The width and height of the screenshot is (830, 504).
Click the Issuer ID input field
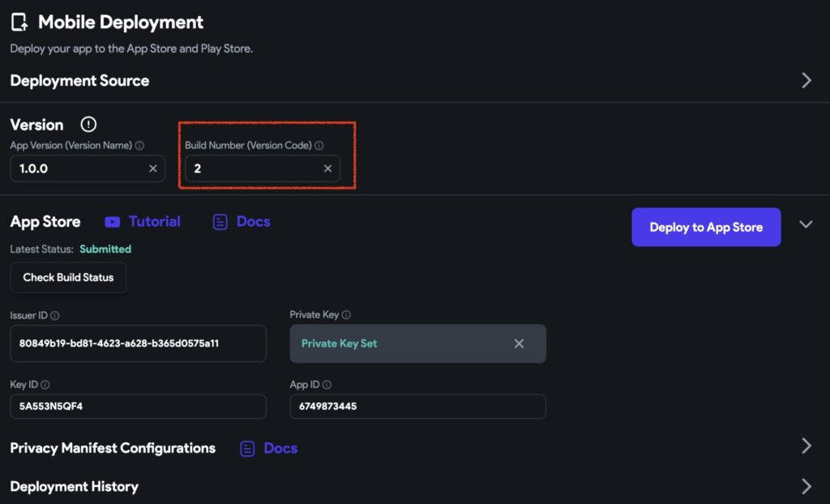coord(138,344)
